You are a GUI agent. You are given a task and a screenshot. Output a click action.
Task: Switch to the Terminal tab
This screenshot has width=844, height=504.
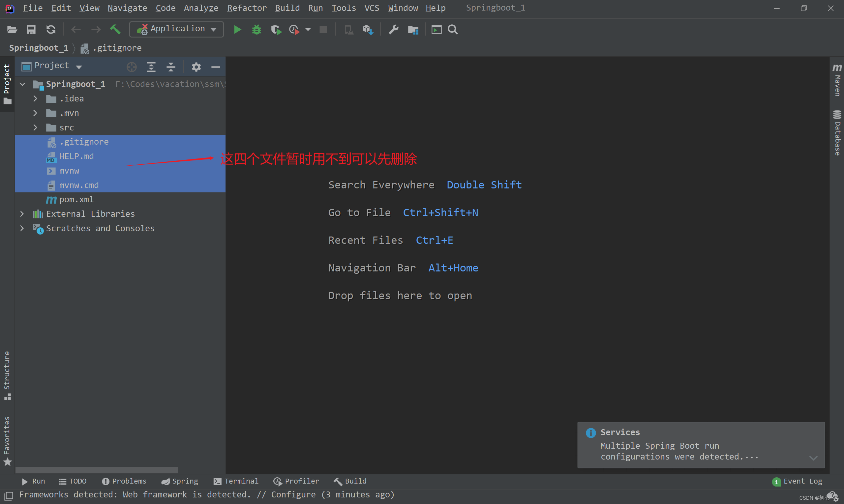click(x=236, y=481)
